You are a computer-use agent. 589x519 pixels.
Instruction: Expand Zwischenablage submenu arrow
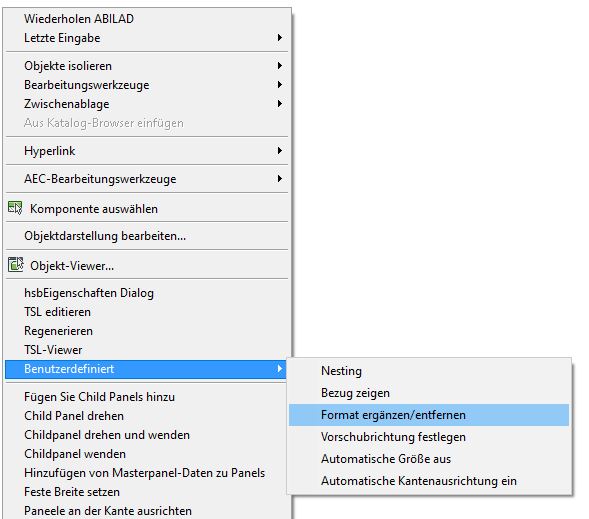(279, 103)
